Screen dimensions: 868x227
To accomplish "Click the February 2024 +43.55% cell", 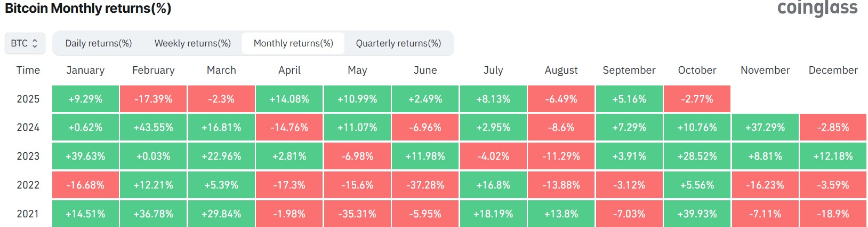I will tap(154, 128).
